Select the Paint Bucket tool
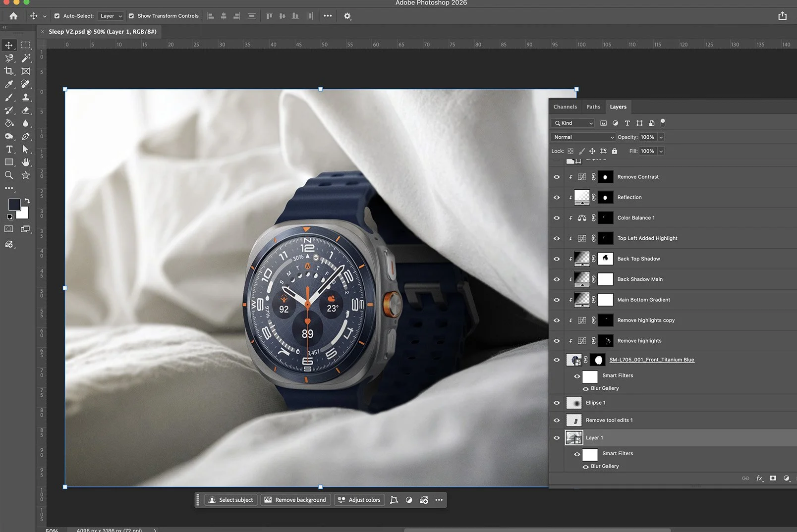 coord(9,123)
